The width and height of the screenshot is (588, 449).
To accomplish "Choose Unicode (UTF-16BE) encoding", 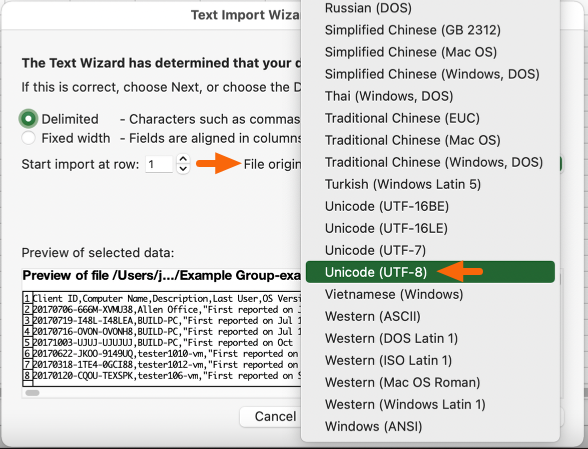I will coord(430,206).
